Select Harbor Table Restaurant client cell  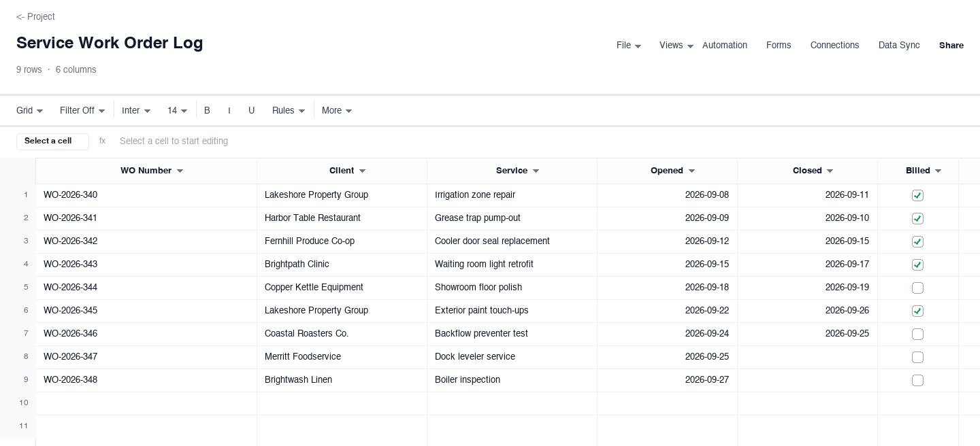[342, 218]
